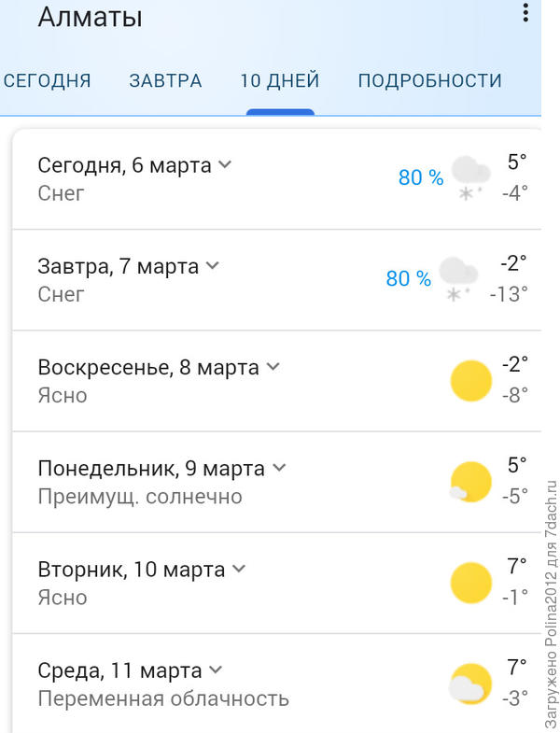This screenshot has width=560, height=733.
Task: Open the ПОДРОБНОСТИ tab
Action: pyautogui.click(x=429, y=80)
